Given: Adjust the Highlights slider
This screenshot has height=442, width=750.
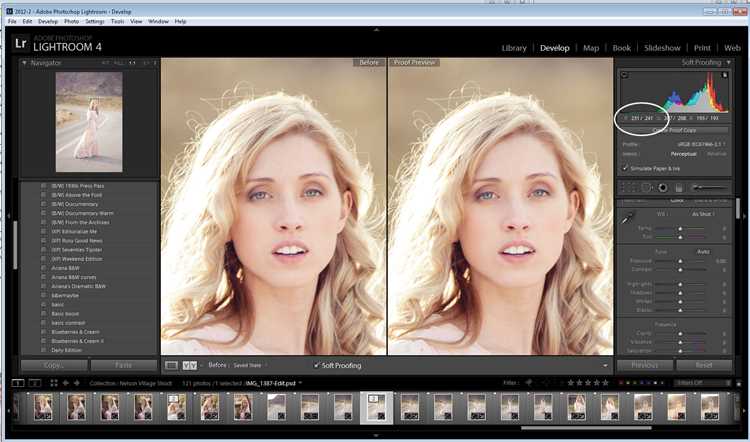Looking at the screenshot, I should (x=680, y=284).
